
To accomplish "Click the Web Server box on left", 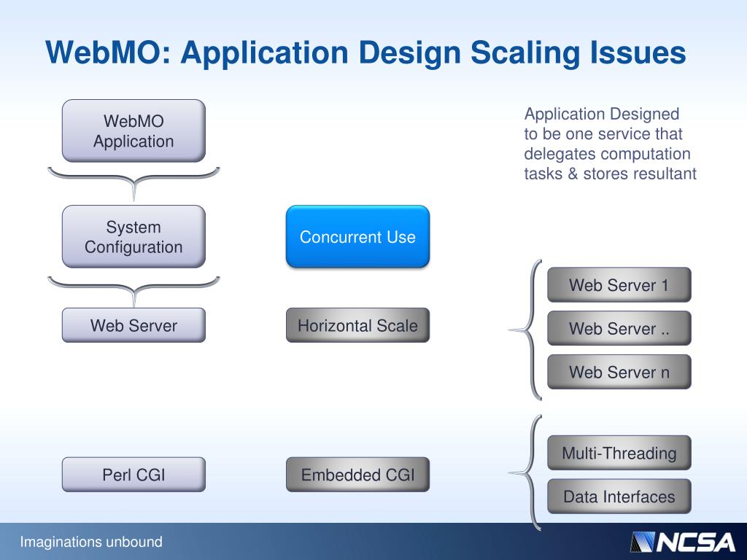I will pyautogui.click(x=133, y=325).
